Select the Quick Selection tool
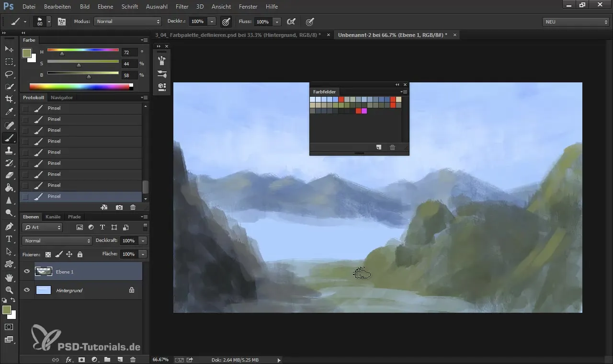Viewport: 613px width, 364px height. 9,87
